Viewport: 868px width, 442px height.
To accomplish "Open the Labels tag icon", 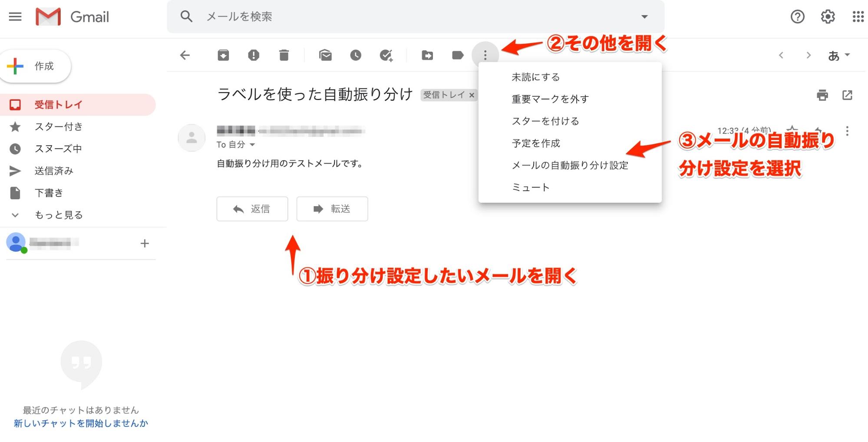I will tap(458, 55).
